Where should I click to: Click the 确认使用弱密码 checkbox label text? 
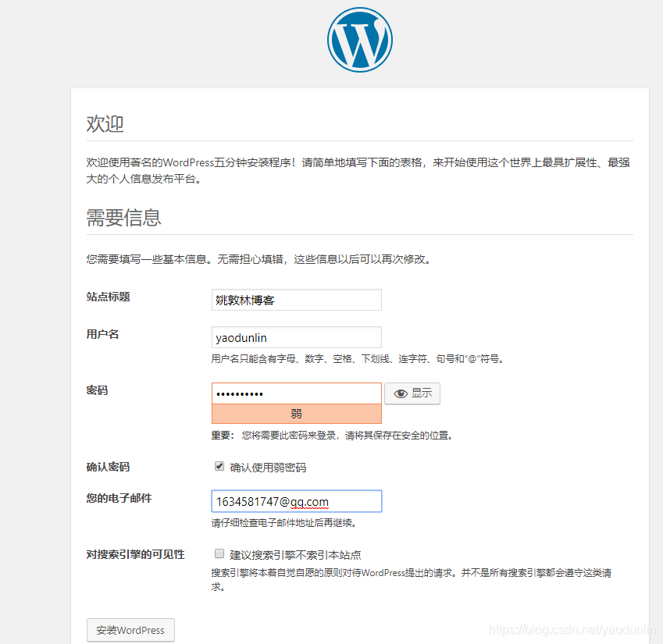[268, 468]
